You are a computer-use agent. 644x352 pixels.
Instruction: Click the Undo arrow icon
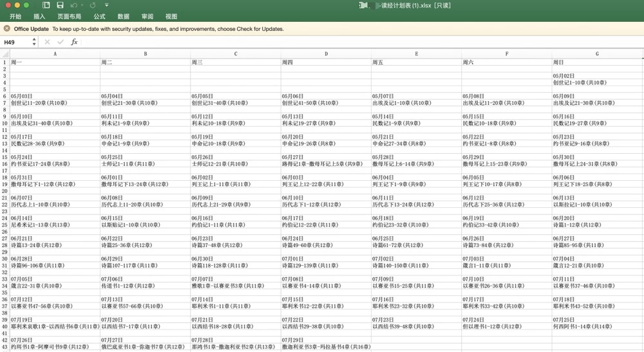(73, 5)
